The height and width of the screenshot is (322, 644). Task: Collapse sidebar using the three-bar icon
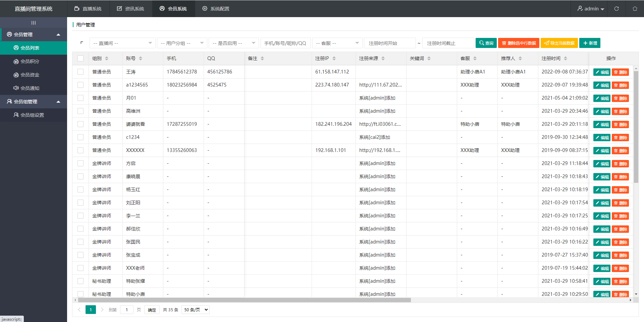point(34,23)
